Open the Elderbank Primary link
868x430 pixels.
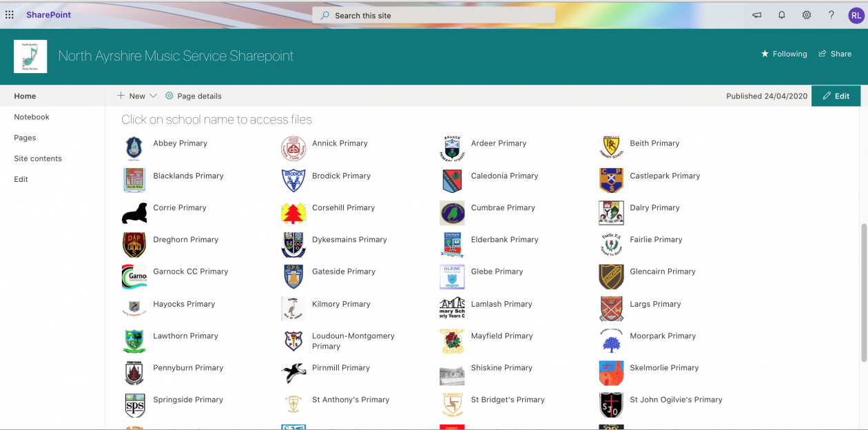tap(504, 240)
